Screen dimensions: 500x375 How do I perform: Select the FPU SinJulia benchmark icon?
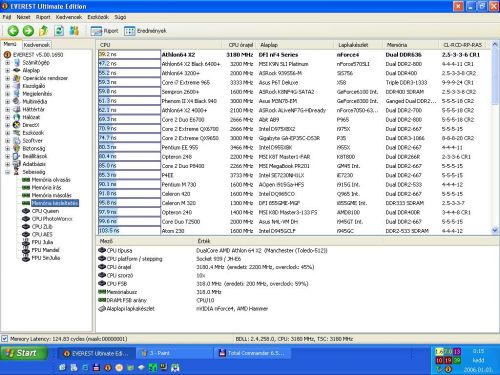(x=26, y=258)
